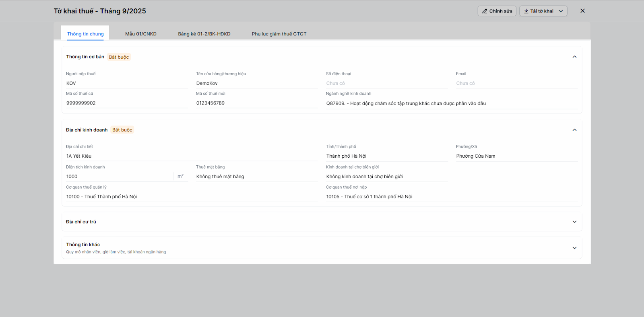Go to Phụ lục giảm thuế GTGT tab
The height and width of the screenshot is (317, 644).
[279, 34]
